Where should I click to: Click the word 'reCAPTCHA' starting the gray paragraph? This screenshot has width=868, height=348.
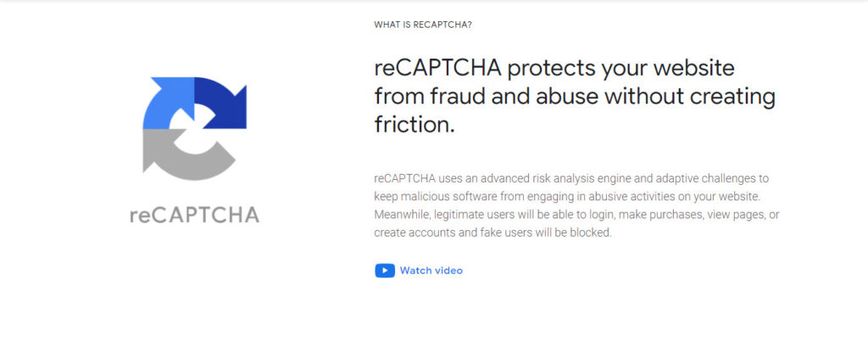pyautogui.click(x=406, y=178)
